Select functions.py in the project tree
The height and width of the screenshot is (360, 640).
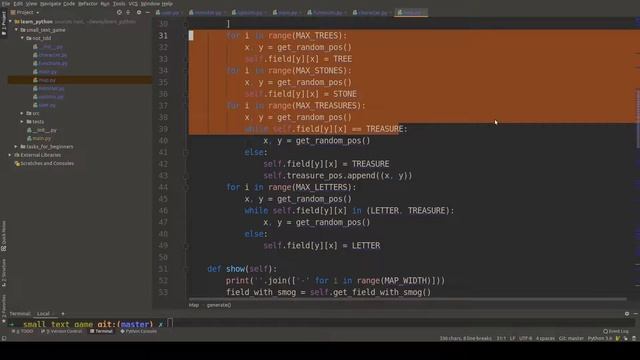click(53, 63)
